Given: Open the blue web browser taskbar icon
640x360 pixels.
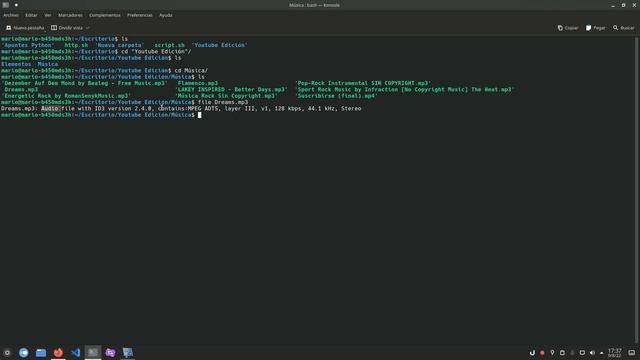Looking at the screenshot, I should coord(24,353).
